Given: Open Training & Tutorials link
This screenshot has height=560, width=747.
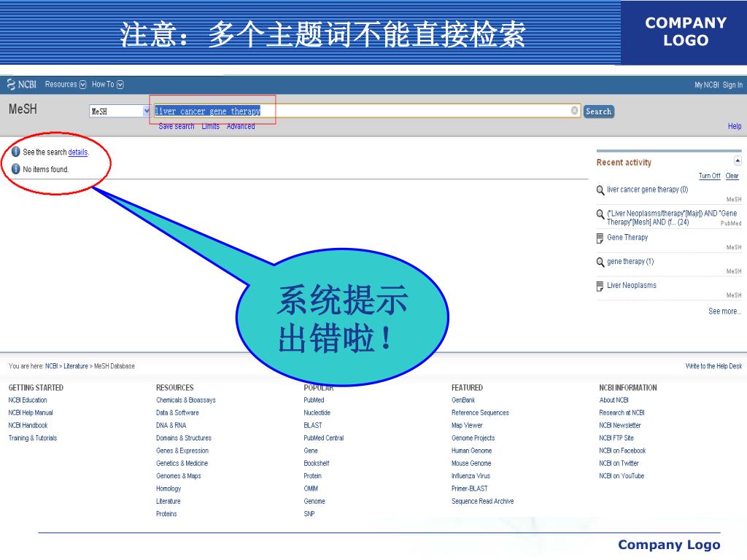Looking at the screenshot, I should [32, 438].
